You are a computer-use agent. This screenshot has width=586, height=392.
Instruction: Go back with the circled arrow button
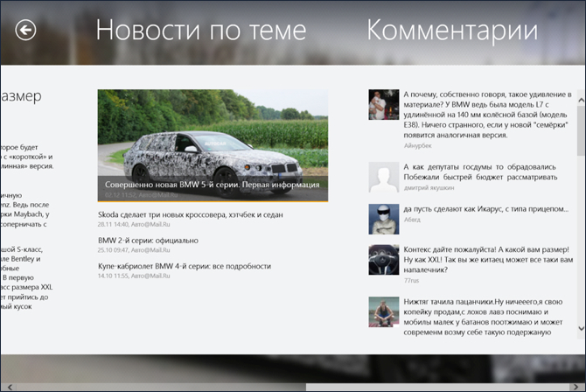(x=25, y=30)
